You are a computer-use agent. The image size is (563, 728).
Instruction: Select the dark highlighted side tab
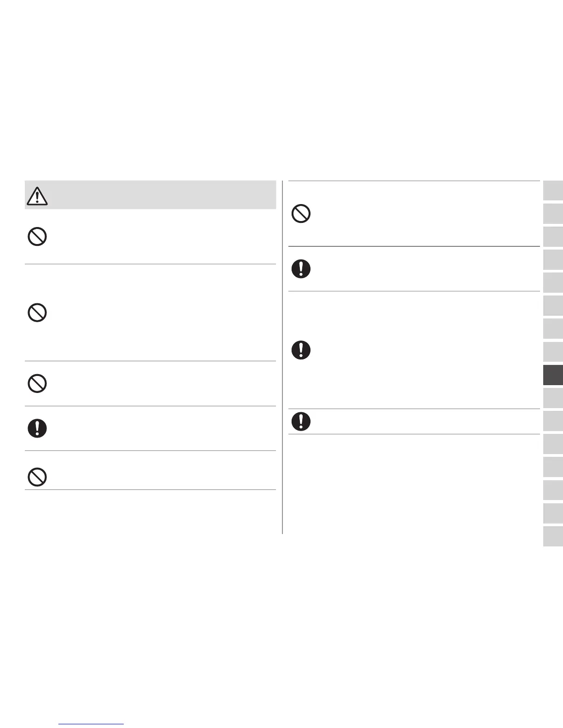click(553, 375)
